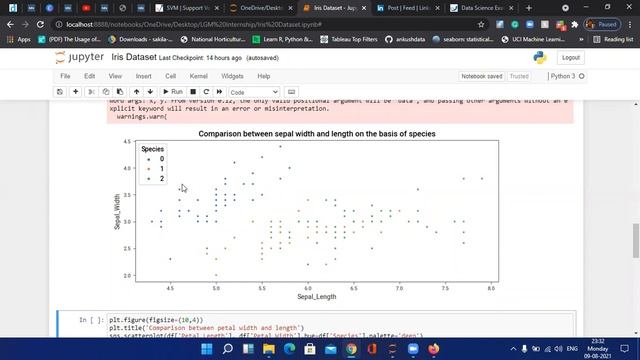Open the File menu

tap(65, 76)
